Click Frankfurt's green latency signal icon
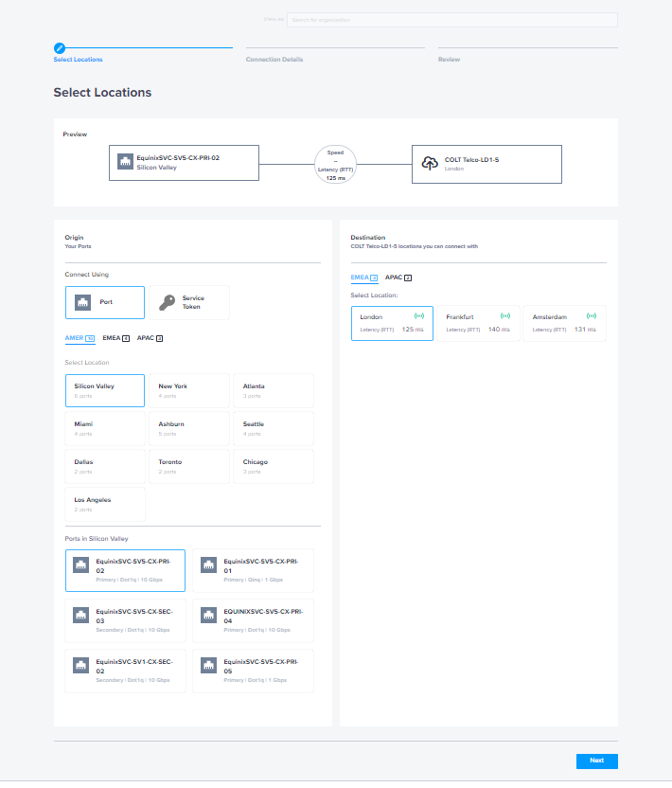 [x=504, y=315]
